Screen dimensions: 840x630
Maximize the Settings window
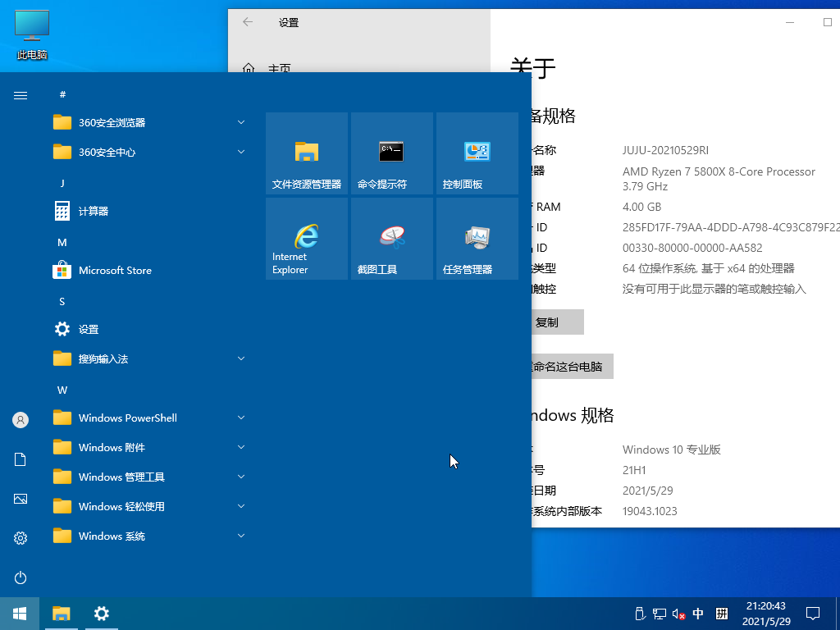click(x=827, y=22)
